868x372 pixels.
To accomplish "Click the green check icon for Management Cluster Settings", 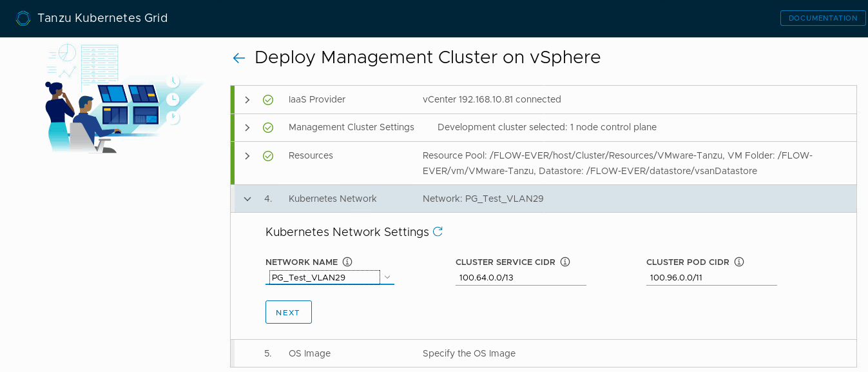I will (268, 128).
